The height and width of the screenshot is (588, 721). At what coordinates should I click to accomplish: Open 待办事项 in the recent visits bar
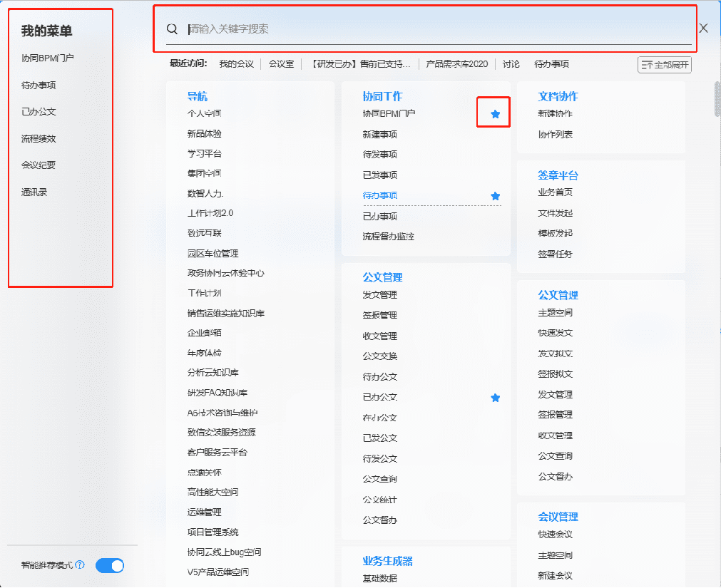(x=551, y=64)
